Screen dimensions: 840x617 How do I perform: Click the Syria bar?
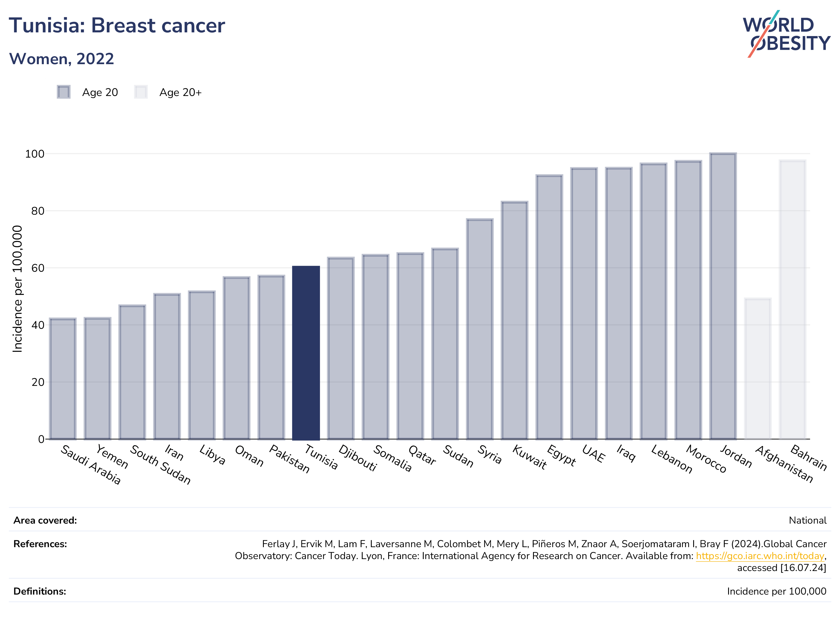pos(480,329)
